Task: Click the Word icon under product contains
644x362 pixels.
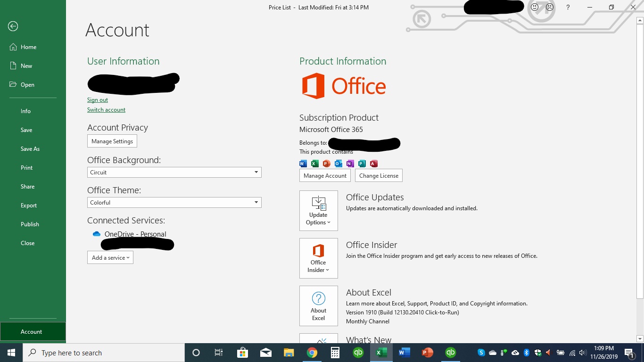Action: (302, 164)
